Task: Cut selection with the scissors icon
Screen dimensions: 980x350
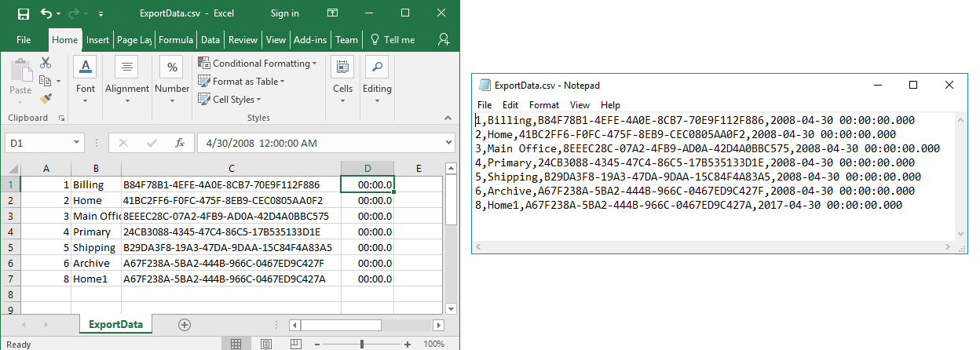Action: coord(46,63)
